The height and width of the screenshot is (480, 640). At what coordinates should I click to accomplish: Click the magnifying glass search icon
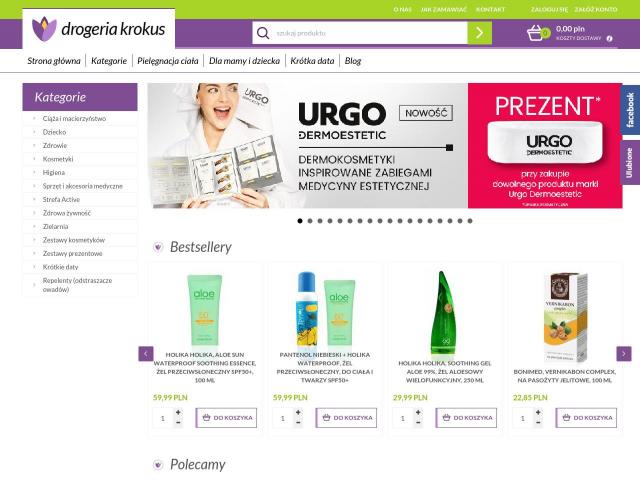pos(263,33)
